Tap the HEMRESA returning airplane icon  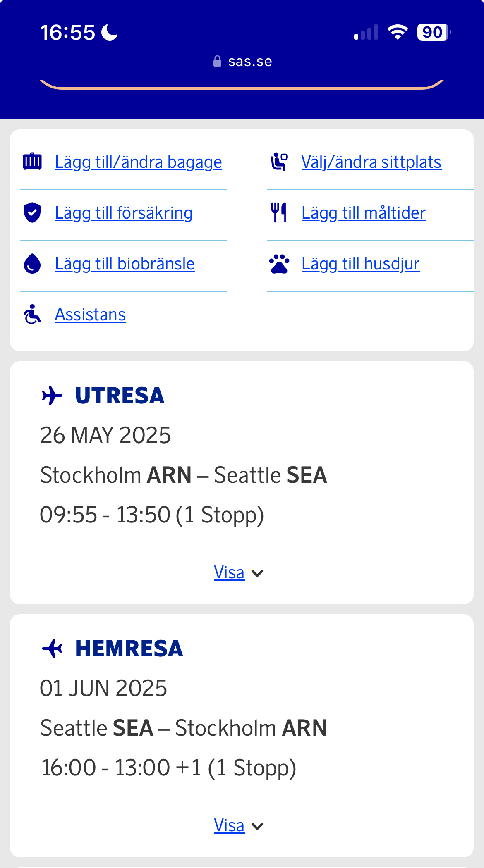52,648
